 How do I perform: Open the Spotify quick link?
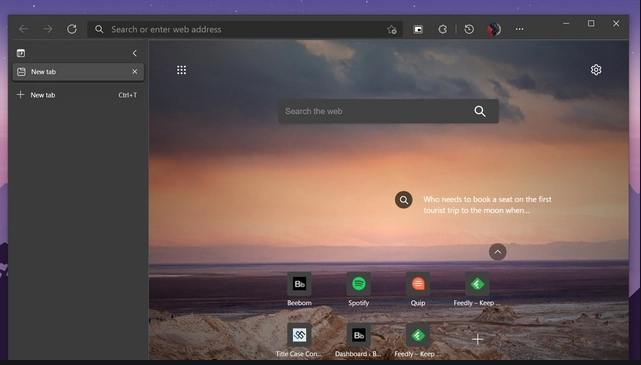pyautogui.click(x=359, y=289)
